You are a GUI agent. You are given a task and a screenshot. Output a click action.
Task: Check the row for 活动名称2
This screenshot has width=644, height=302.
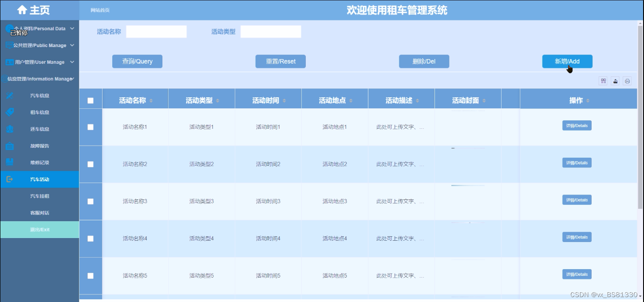91,164
